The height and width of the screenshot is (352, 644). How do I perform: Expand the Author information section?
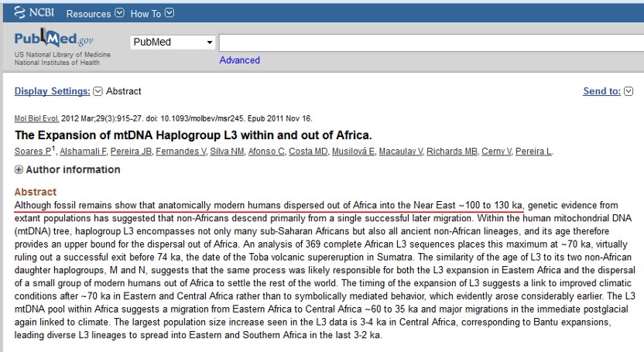[67, 169]
